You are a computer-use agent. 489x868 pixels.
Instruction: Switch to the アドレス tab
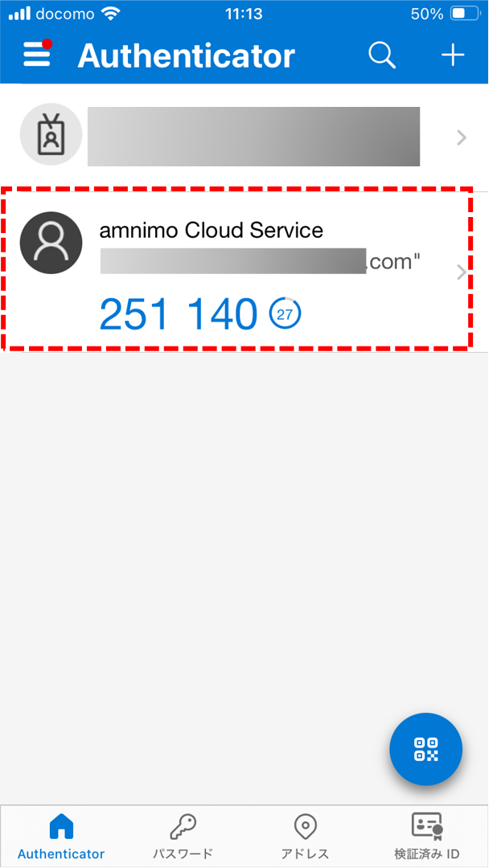pos(305,836)
